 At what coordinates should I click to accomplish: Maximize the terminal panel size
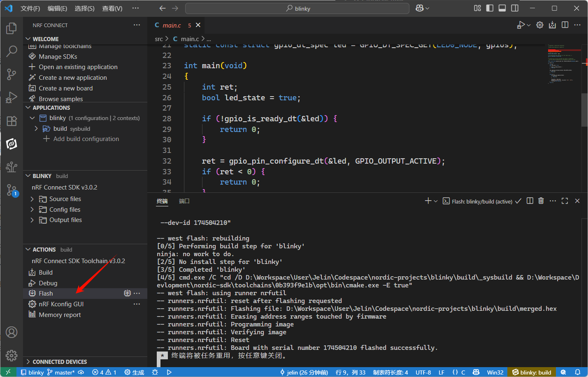click(565, 201)
